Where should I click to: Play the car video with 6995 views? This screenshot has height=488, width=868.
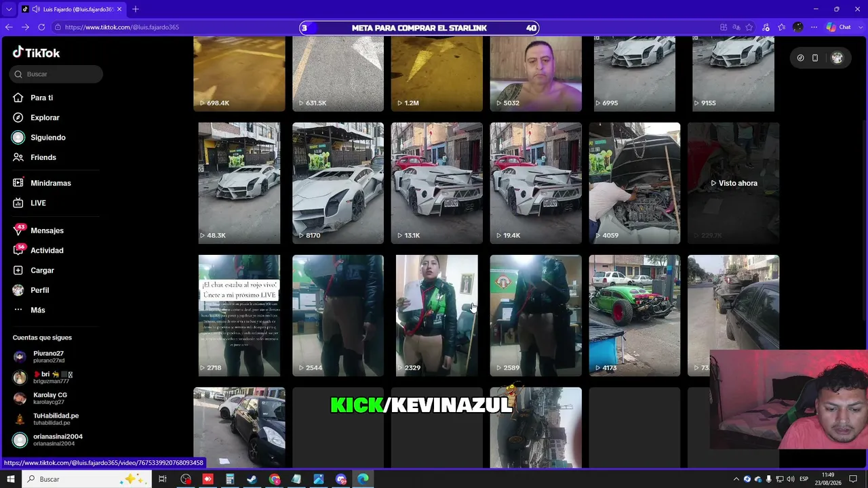(x=635, y=73)
